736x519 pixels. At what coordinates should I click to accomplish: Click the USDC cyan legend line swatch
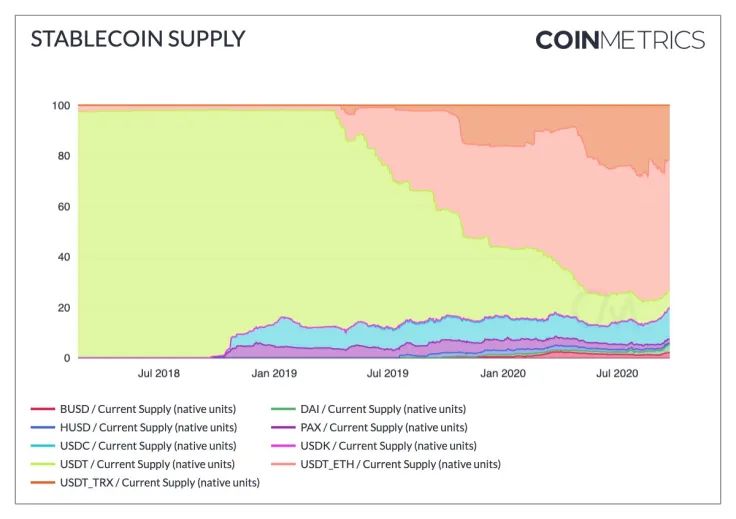point(43,446)
